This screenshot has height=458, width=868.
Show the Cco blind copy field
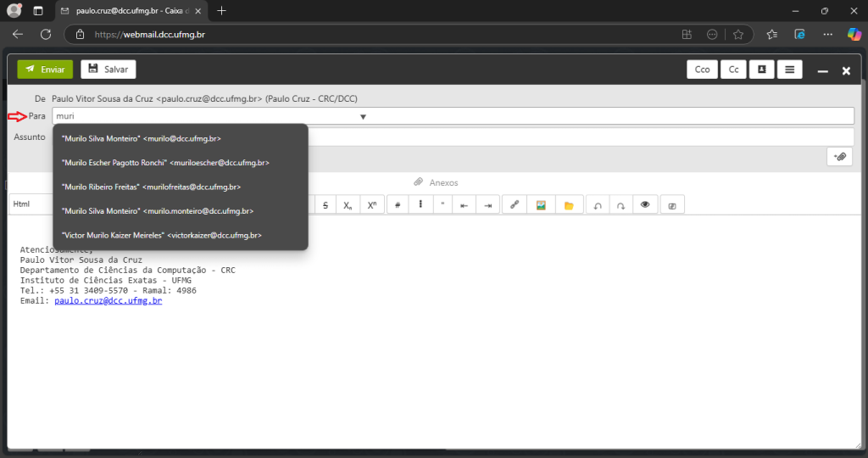(x=702, y=70)
